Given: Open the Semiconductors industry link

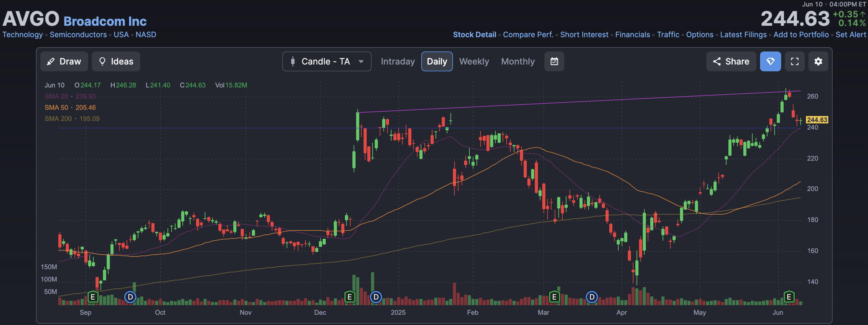Looking at the screenshot, I should pyautogui.click(x=78, y=35).
